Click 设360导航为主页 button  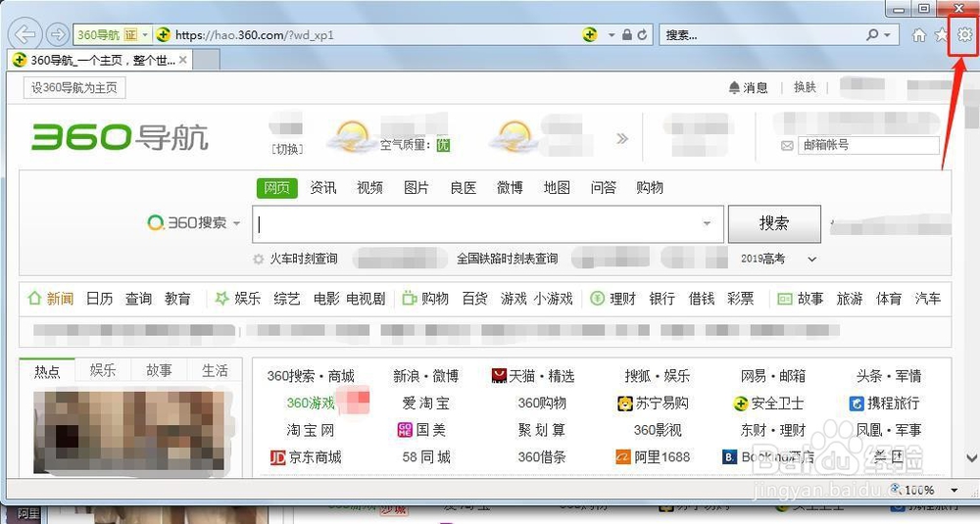click(x=74, y=87)
